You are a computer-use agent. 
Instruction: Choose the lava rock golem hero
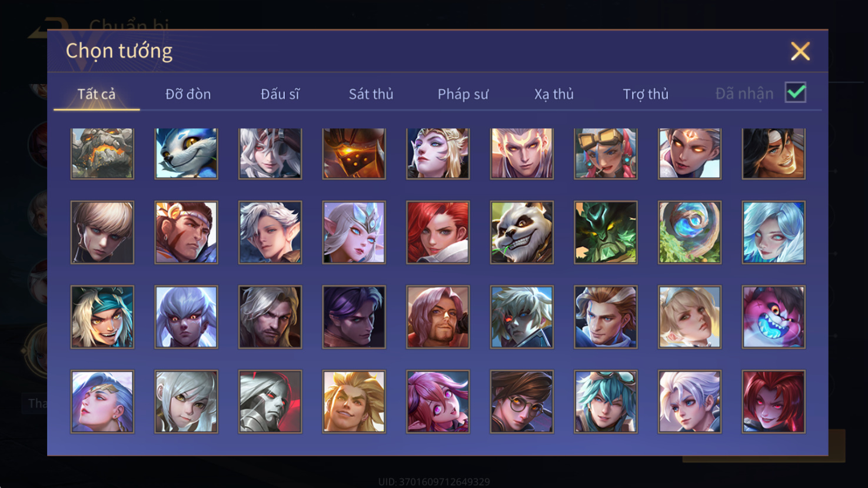(102, 153)
